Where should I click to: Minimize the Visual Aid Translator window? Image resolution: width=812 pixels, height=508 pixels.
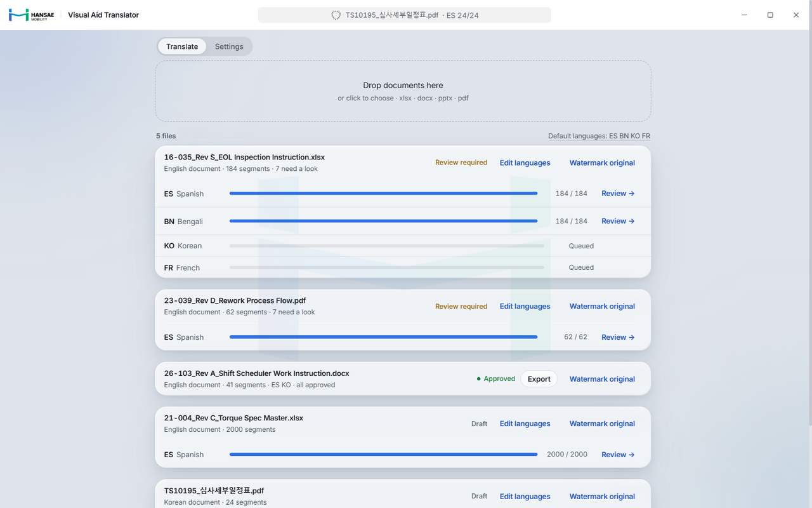[744, 15]
